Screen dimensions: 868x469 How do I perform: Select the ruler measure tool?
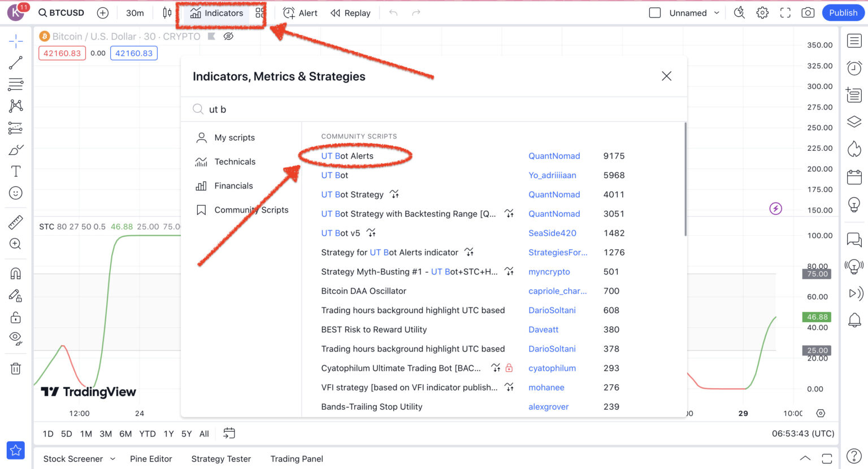click(16, 222)
